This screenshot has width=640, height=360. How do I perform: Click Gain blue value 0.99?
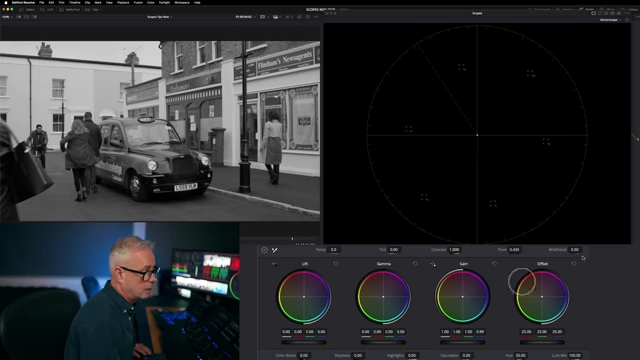click(x=480, y=332)
